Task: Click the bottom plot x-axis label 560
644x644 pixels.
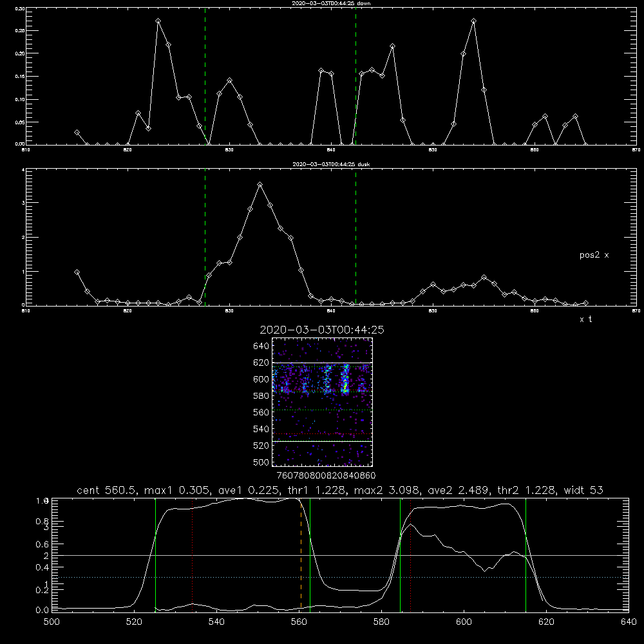Action: click(x=299, y=622)
